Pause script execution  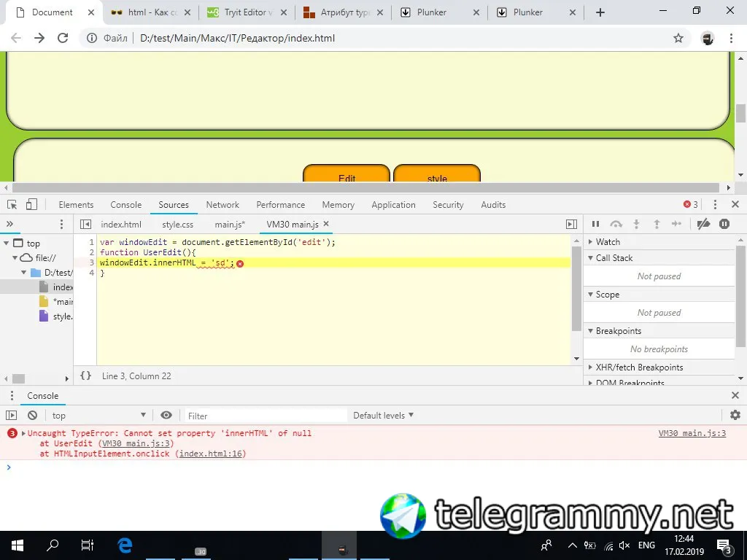pos(595,224)
